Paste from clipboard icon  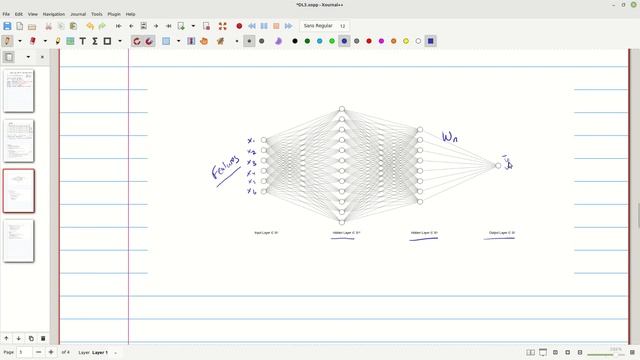(x=73, y=26)
